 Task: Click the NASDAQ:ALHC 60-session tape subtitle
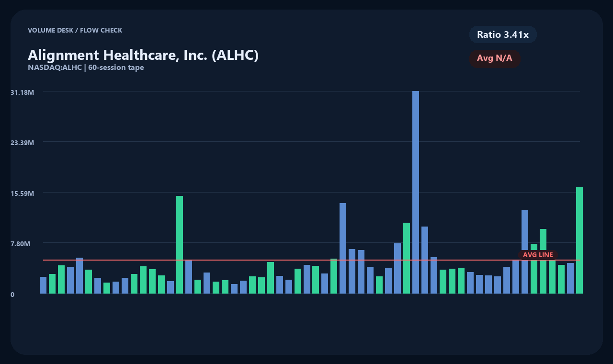pyautogui.click(x=86, y=68)
